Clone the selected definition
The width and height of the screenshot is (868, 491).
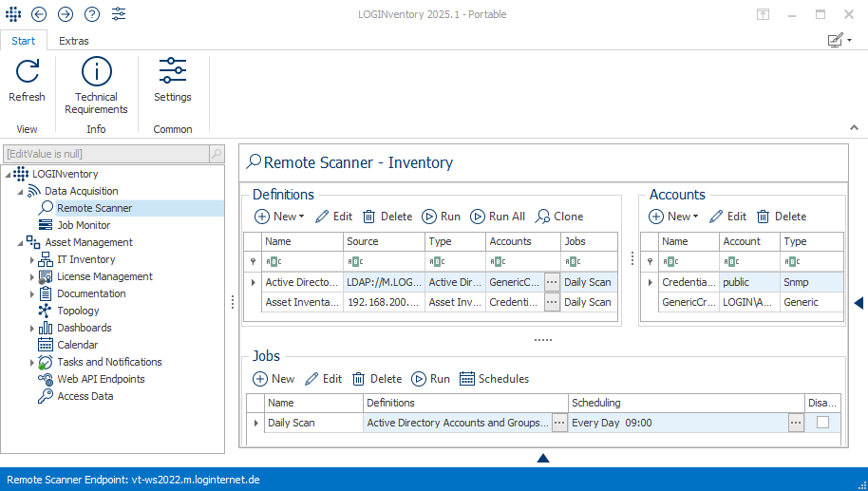[559, 217]
